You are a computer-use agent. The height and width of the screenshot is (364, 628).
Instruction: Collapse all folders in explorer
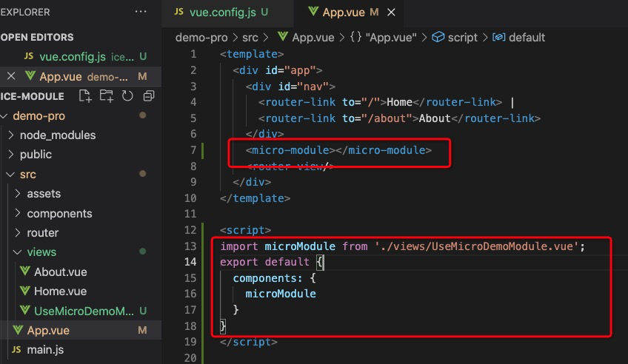coord(149,96)
